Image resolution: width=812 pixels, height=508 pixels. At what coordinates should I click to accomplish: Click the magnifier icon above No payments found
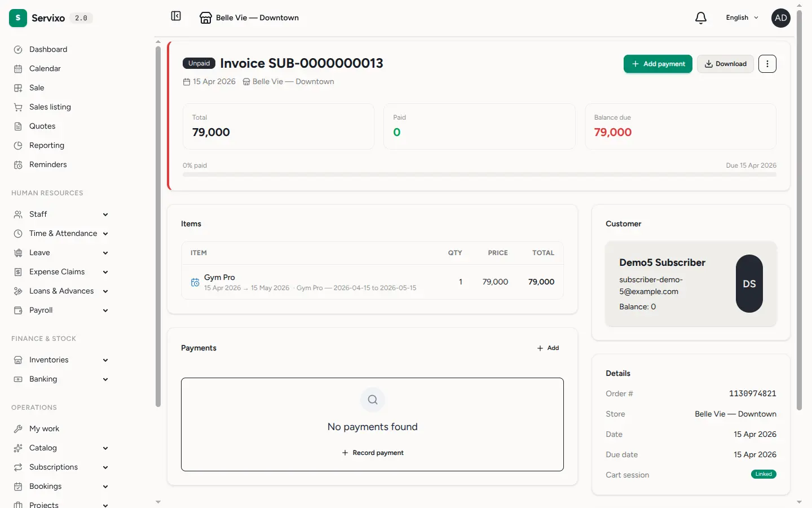pos(373,400)
